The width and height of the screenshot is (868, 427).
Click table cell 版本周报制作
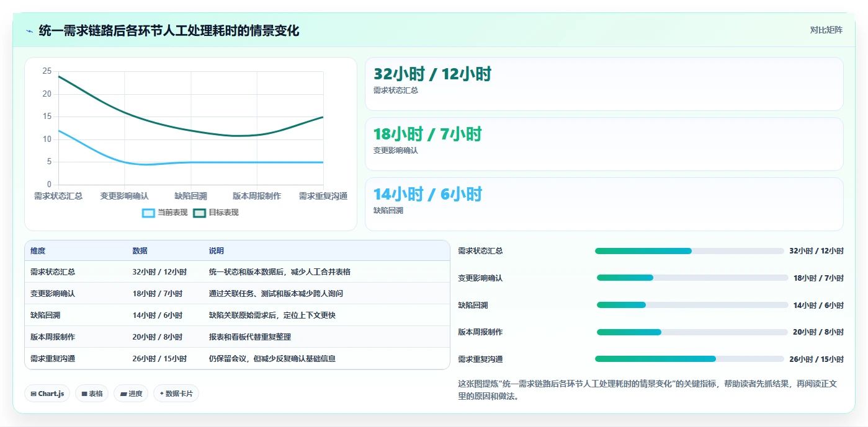(53, 337)
